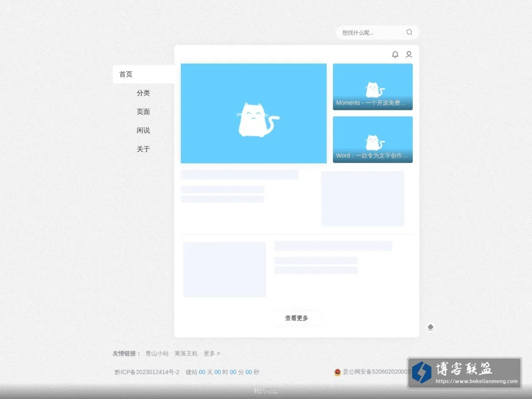Open notifications via the bell icon
The height and width of the screenshot is (399, 532).
click(x=395, y=55)
